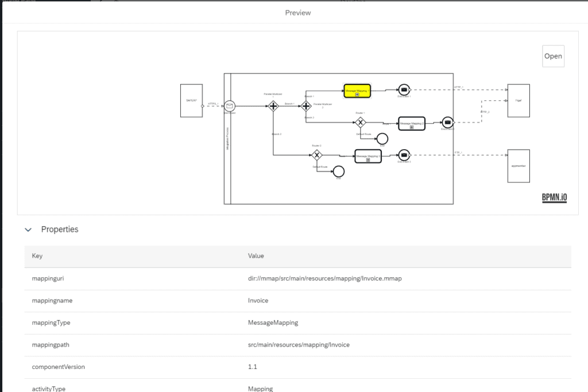The image size is (588, 392).
Task: Click the activityType key cell
Action: pyautogui.click(x=48, y=389)
